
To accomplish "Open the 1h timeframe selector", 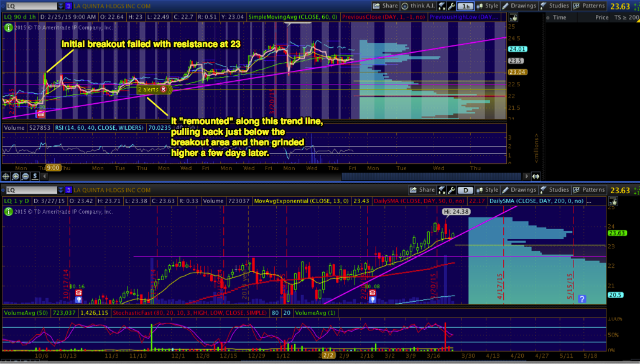I will (465, 6).
